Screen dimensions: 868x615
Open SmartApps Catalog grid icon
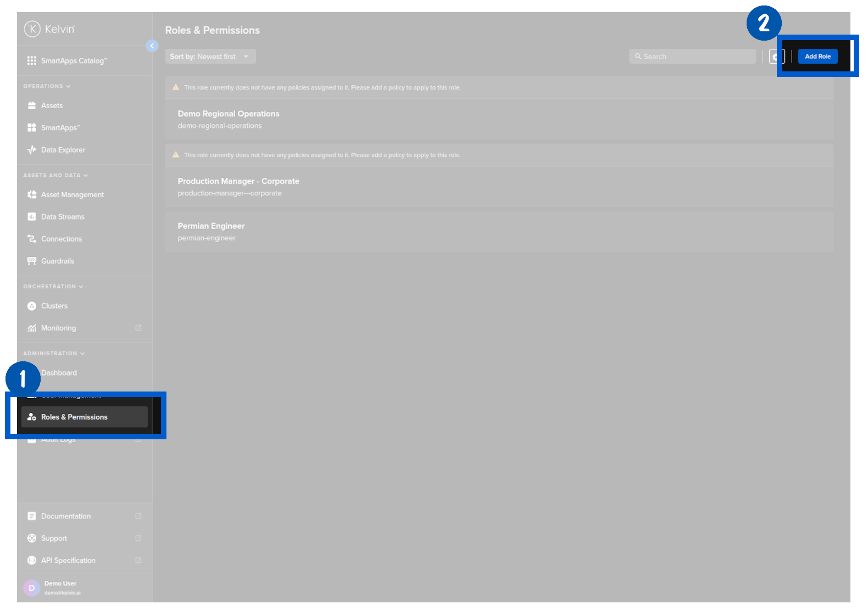(32, 61)
